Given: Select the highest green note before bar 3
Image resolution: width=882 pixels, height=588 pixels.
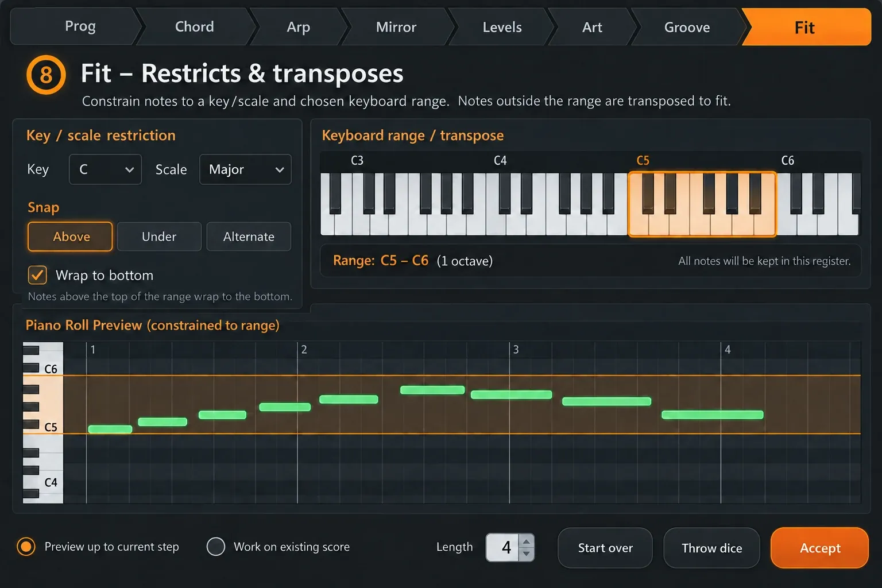Looking at the screenshot, I should (x=432, y=390).
